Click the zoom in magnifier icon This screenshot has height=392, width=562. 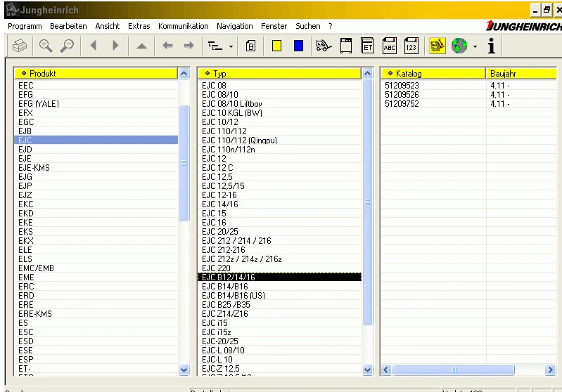pyautogui.click(x=46, y=46)
